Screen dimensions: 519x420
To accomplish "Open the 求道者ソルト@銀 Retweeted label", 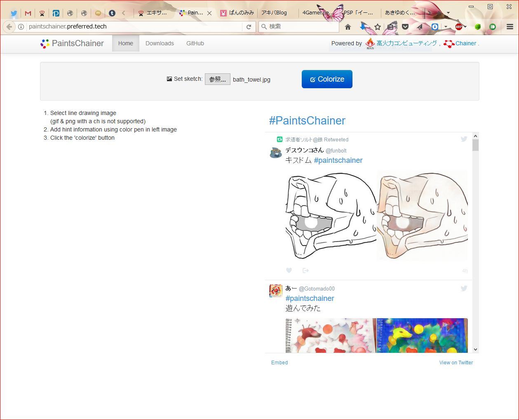I will [x=317, y=140].
